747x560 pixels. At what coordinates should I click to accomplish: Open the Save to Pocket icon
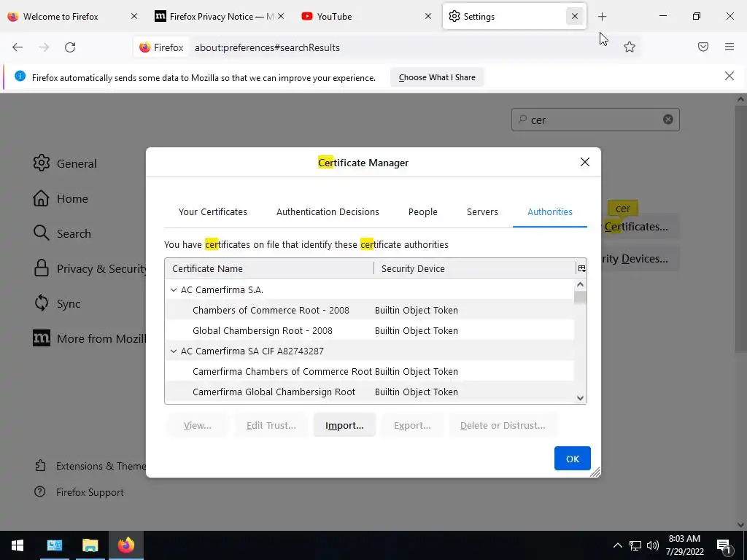703,47
